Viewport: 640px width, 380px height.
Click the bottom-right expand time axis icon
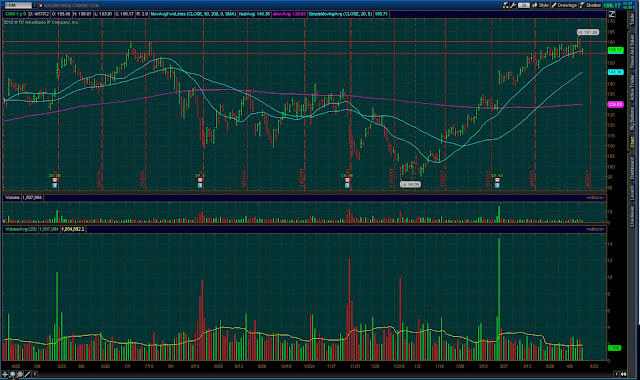click(624, 374)
